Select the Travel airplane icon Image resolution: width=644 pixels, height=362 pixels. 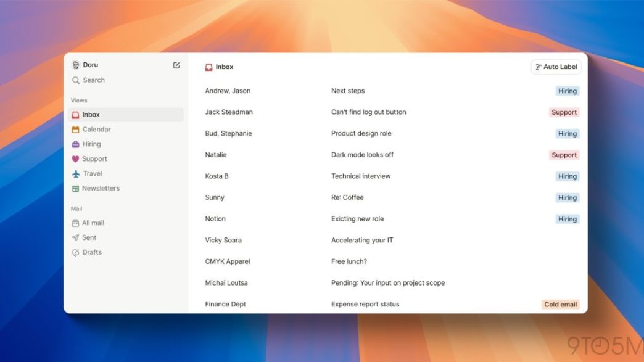[75, 174]
